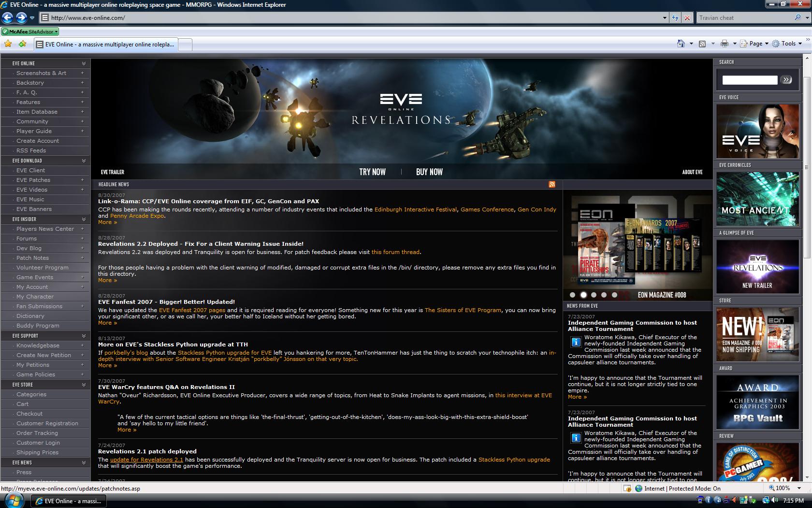Open the address bar history dropdown arrow
This screenshot has height=508, width=812.
665,18
